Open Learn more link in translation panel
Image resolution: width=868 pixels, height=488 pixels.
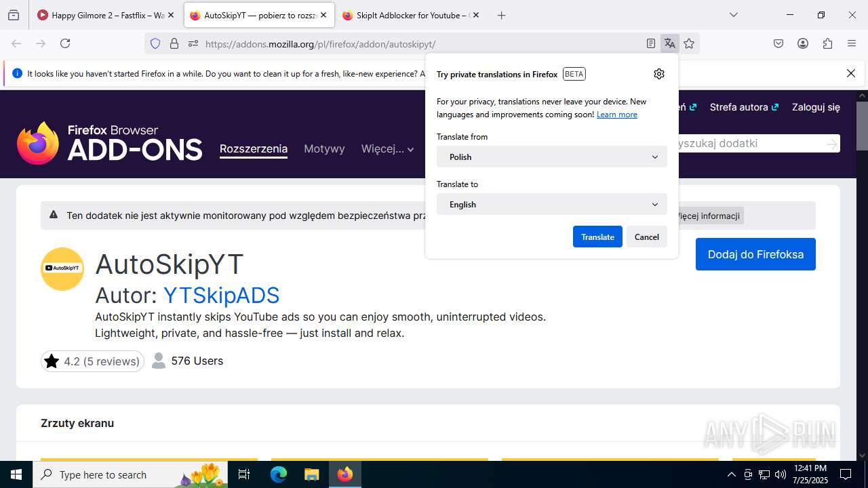tap(617, 115)
